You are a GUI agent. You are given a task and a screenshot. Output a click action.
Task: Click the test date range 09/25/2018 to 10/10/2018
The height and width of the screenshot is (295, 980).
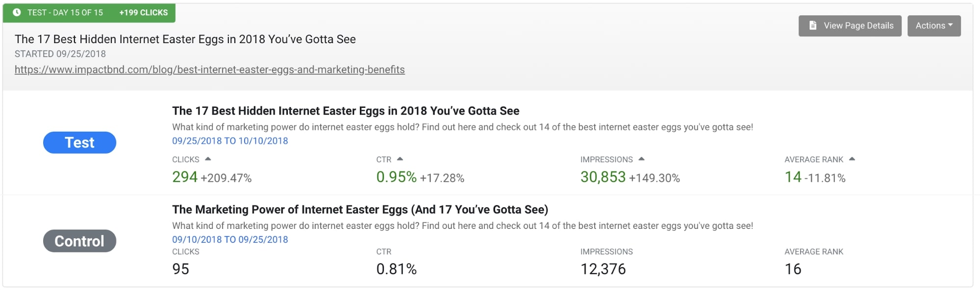tap(230, 141)
